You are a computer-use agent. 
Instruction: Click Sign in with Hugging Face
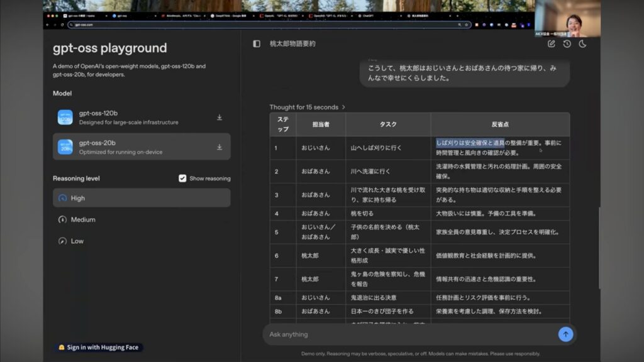coord(99,347)
